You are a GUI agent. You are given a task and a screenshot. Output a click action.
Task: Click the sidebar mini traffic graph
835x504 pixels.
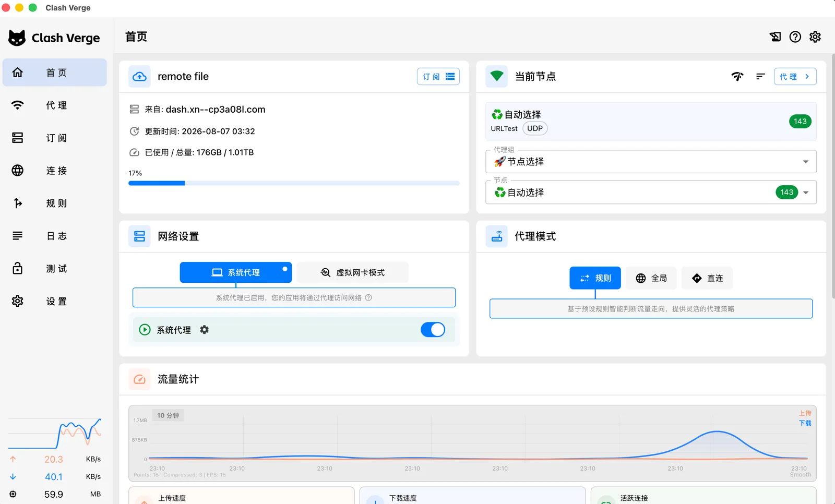pyautogui.click(x=55, y=433)
